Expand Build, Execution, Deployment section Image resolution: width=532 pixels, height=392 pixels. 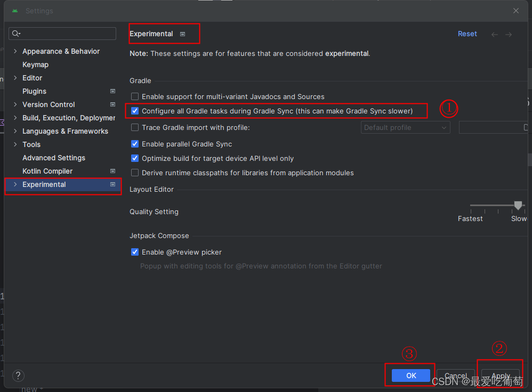click(x=14, y=118)
